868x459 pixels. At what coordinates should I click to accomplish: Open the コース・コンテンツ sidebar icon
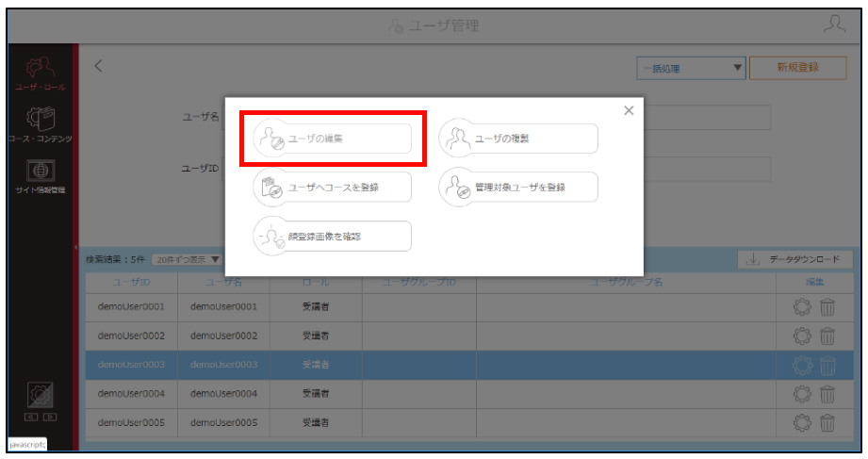click(41, 124)
